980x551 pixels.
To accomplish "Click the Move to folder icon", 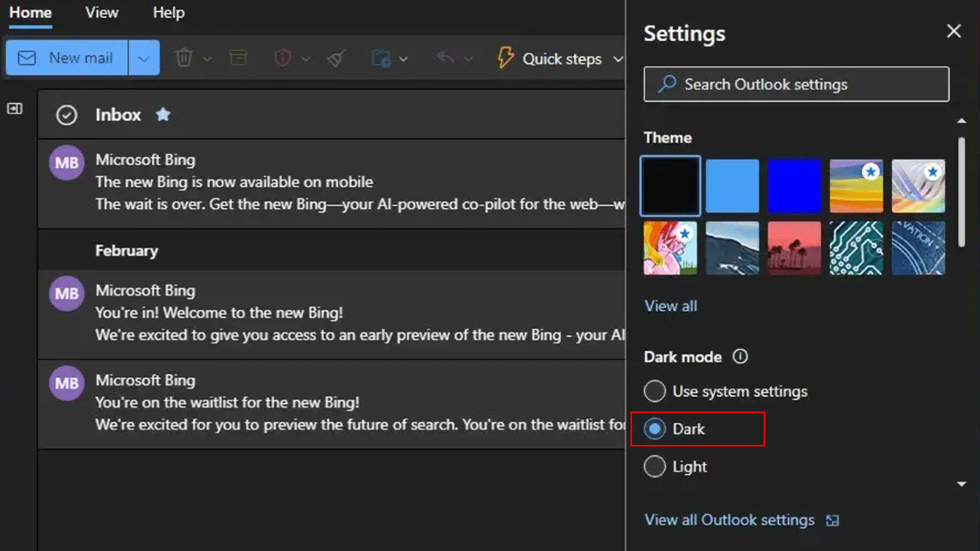I will pos(381,58).
